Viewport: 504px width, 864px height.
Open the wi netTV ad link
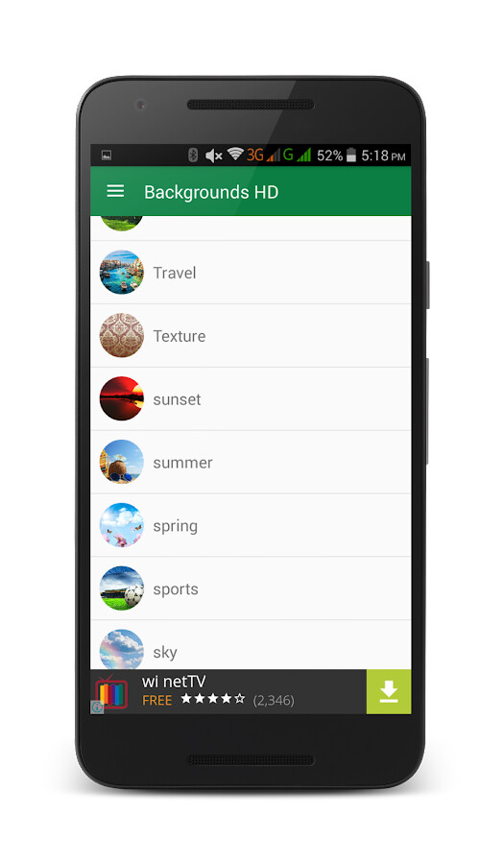coord(174,682)
